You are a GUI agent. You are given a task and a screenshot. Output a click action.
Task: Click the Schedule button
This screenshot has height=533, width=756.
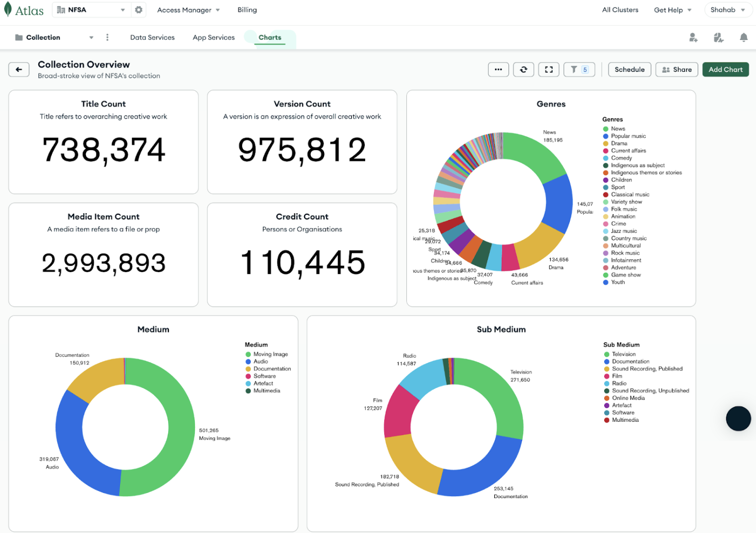(x=629, y=70)
